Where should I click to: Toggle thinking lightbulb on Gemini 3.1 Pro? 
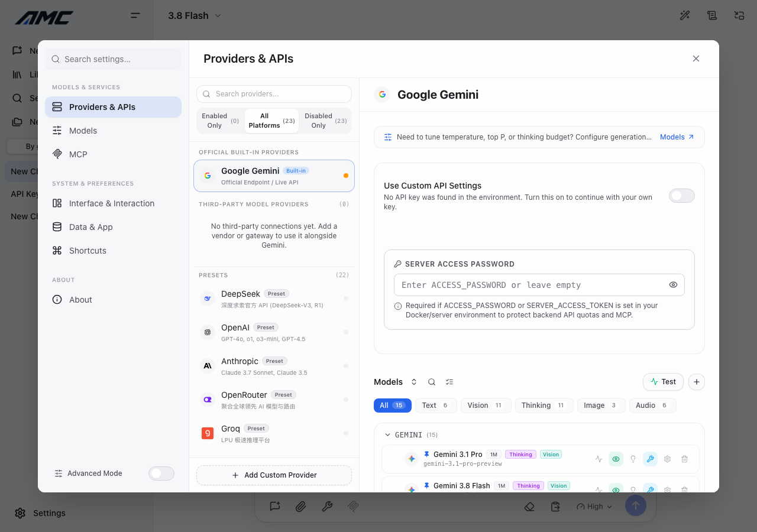coord(633,459)
